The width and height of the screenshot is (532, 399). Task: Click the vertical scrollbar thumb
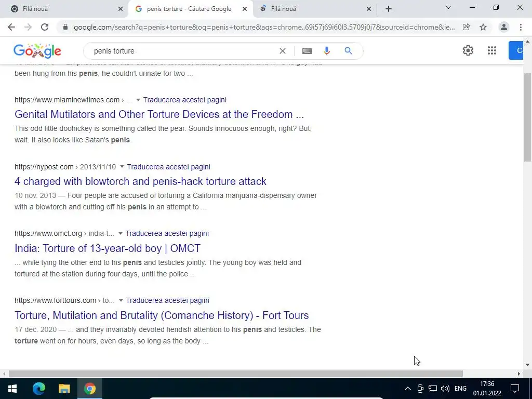[x=527, y=117]
